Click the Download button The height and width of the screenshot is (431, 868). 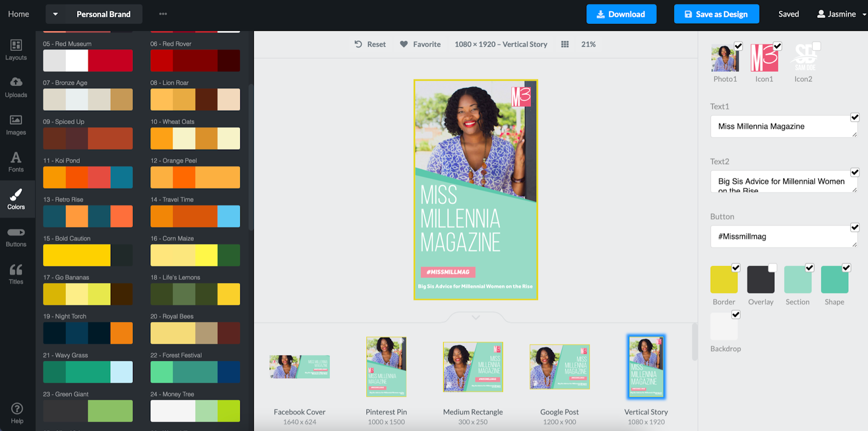(621, 14)
